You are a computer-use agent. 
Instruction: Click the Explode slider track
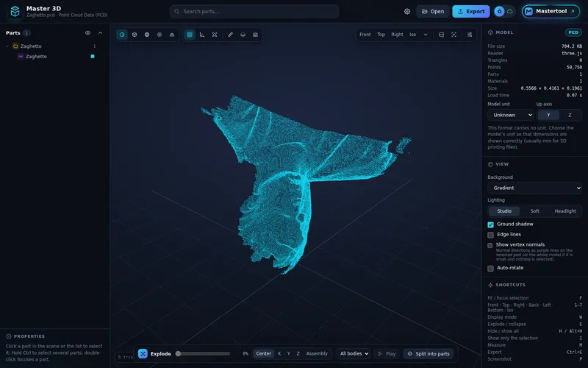(x=203, y=354)
